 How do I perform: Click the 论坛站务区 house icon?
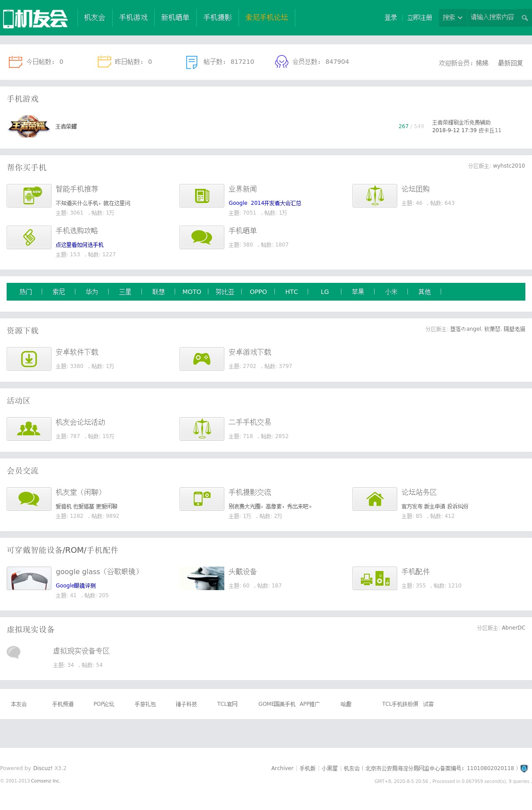coord(375,499)
